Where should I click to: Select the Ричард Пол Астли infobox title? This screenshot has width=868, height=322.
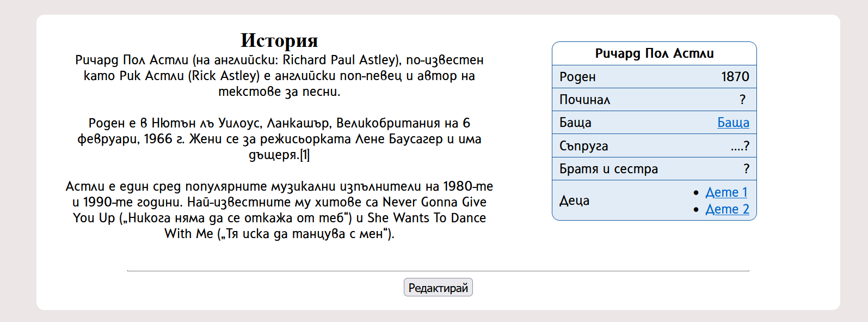click(654, 53)
